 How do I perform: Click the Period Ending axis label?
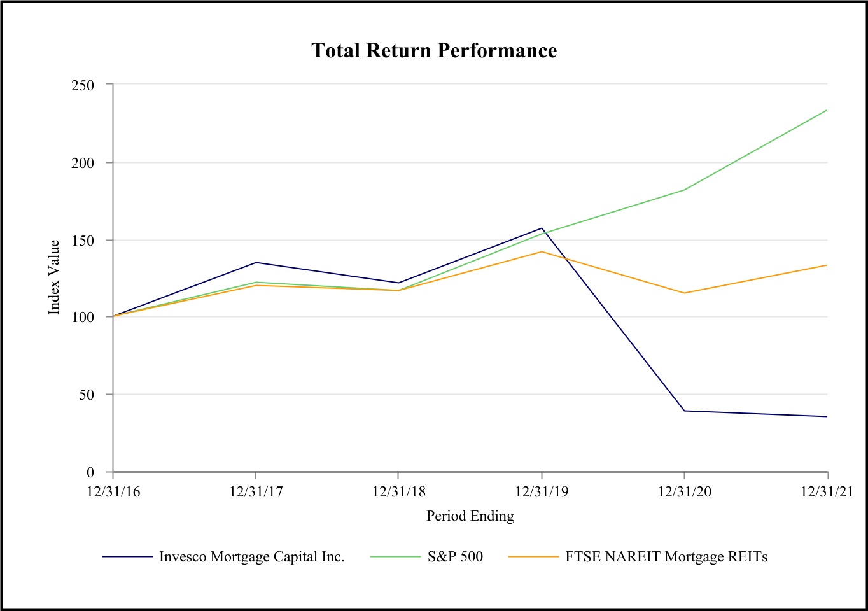pos(470,516)
